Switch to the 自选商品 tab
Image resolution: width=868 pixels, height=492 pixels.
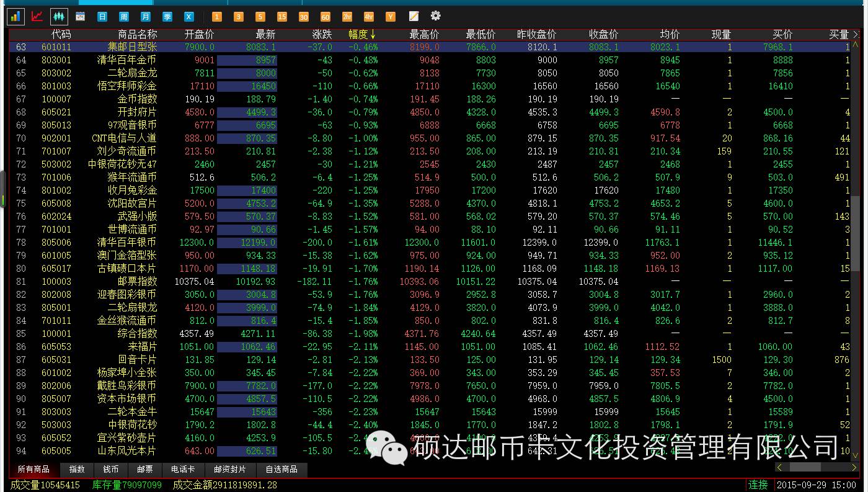281,470
